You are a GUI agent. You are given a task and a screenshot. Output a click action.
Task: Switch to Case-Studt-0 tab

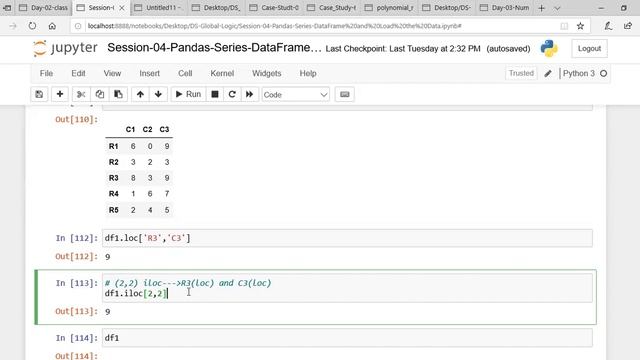274,8
